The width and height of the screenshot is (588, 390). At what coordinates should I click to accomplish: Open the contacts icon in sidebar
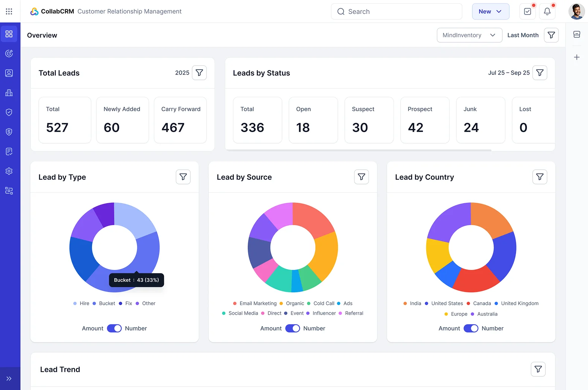click(x=9, y=73)
